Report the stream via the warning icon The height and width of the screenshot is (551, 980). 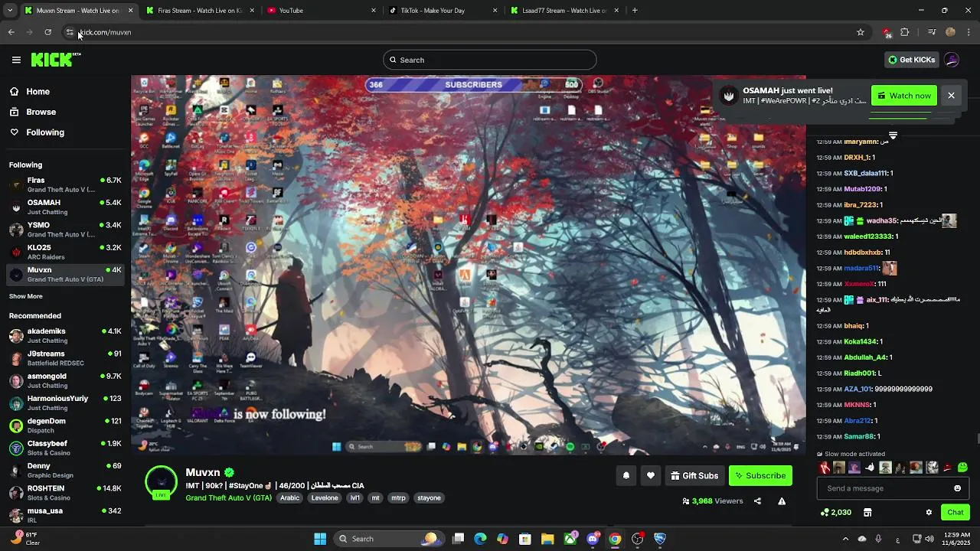pos(782,501)
